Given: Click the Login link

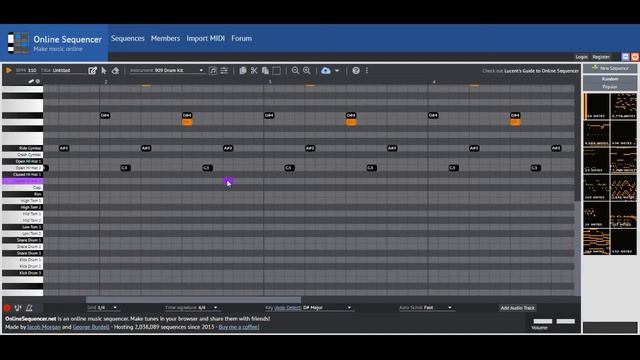Looking at the screenshot, I should [x=582, y=57].
